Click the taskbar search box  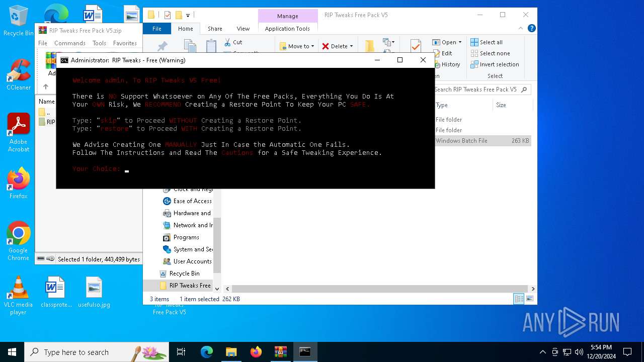click(97, 352)
